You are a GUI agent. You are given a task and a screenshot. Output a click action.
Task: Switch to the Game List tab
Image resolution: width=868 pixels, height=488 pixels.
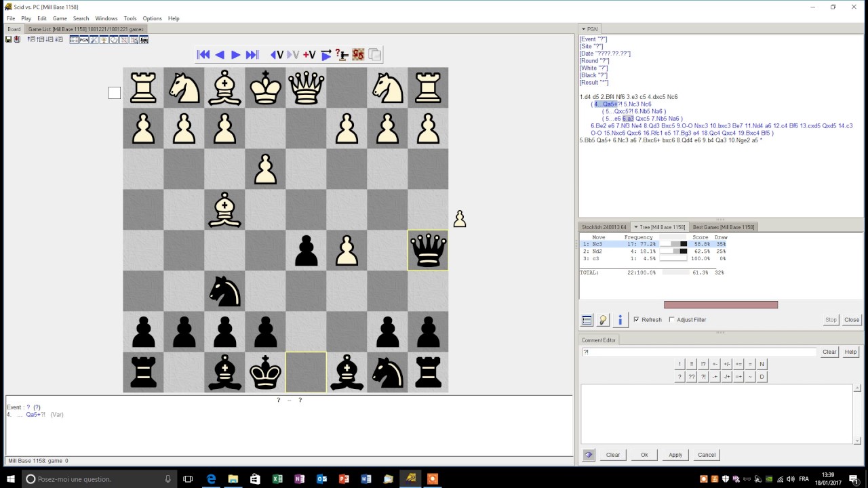85,29
